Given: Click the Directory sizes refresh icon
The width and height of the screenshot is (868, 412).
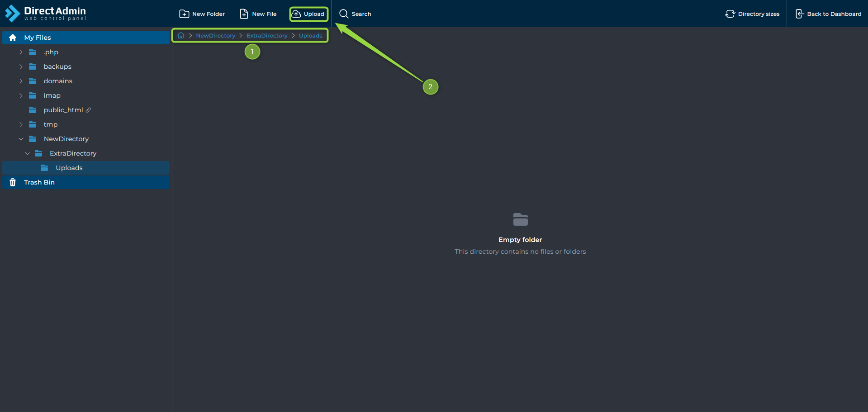Looking at the screenshot, I should [x=730, y=14].
